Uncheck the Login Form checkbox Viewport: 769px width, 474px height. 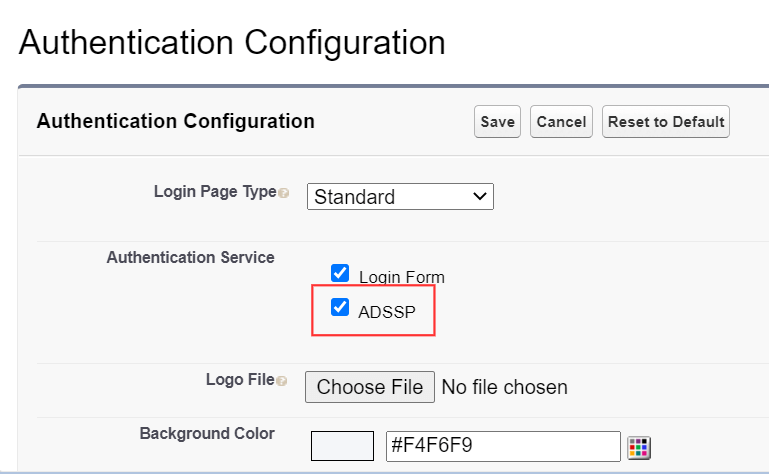pos(340,273)
